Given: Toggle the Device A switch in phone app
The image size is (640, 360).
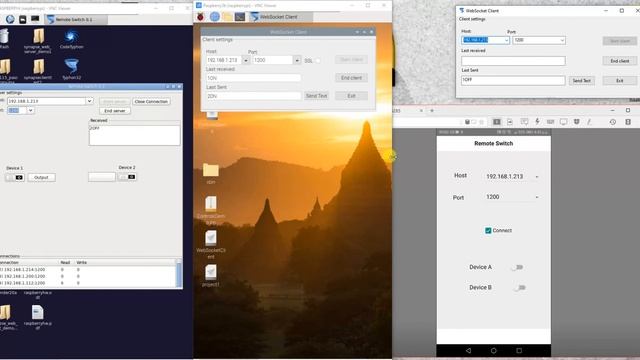Looking at the screenshot, I should click(518, 267).
